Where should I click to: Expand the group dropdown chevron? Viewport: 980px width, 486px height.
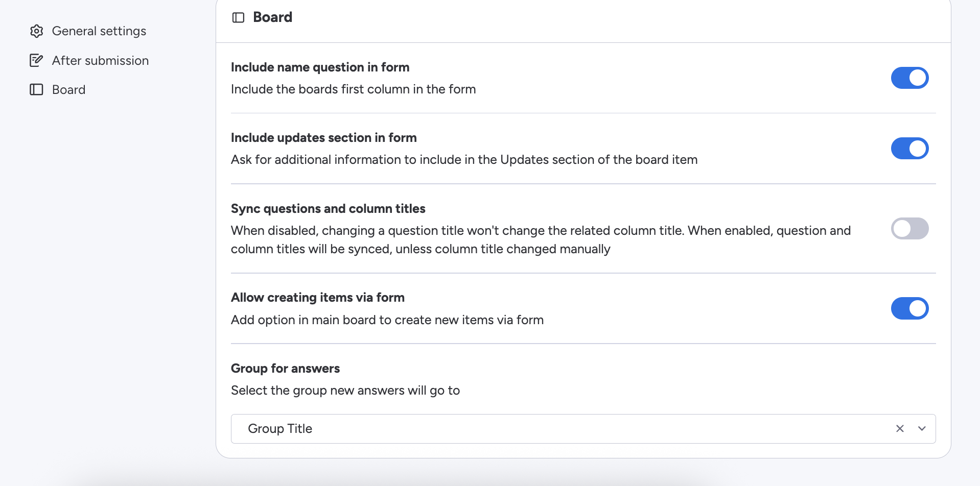[x=922, y=429]
